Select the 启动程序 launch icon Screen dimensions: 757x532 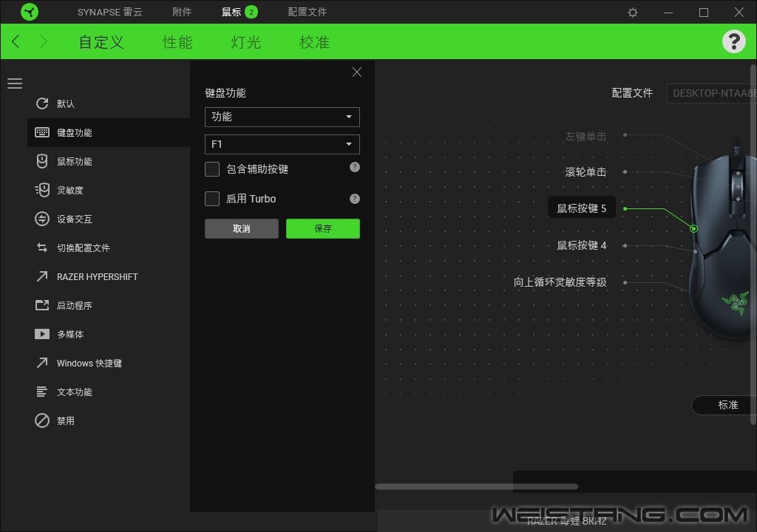(42, 305)
